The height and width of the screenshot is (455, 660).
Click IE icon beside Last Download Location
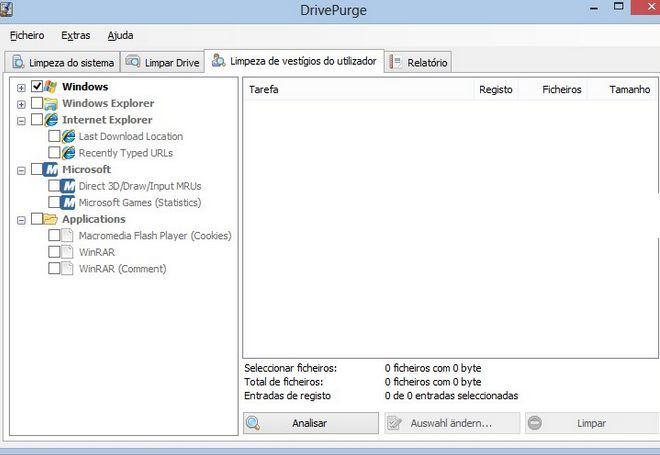pos(68,136)
